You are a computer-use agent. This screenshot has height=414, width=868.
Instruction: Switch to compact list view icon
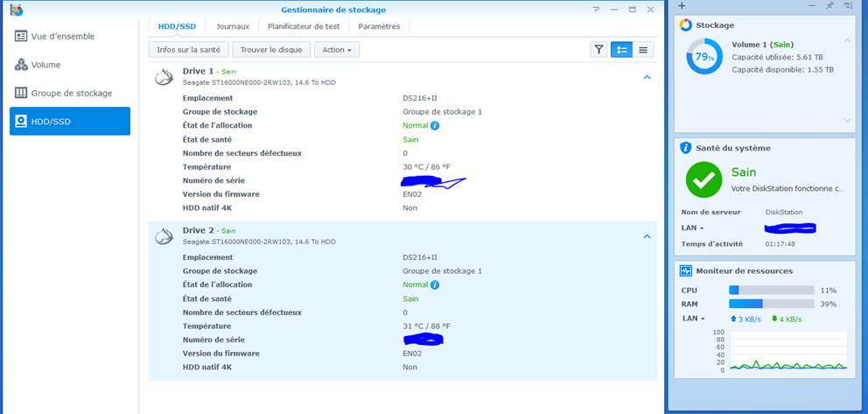643,50
